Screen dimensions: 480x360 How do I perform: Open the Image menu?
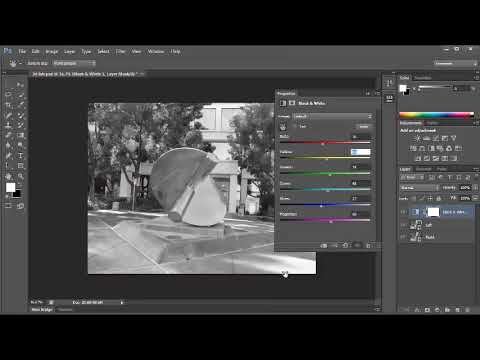coord(52,51)
